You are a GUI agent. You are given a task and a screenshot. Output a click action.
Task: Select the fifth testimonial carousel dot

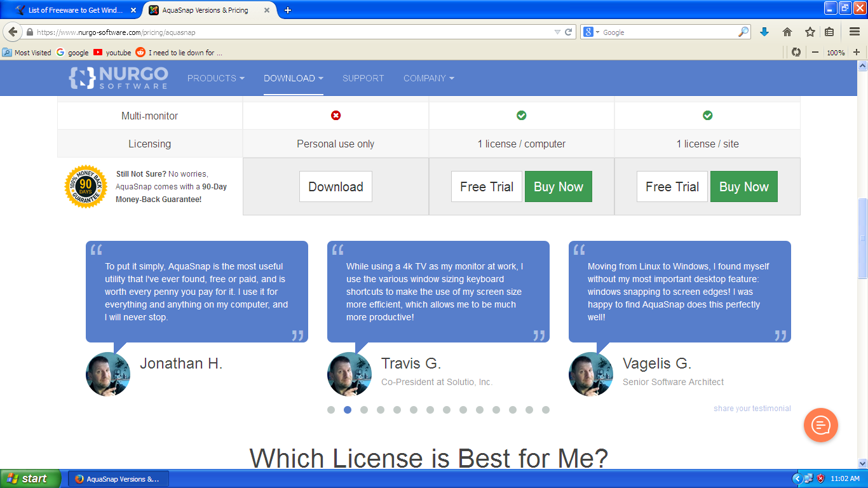pyautogui.click(x=397, y=410)
